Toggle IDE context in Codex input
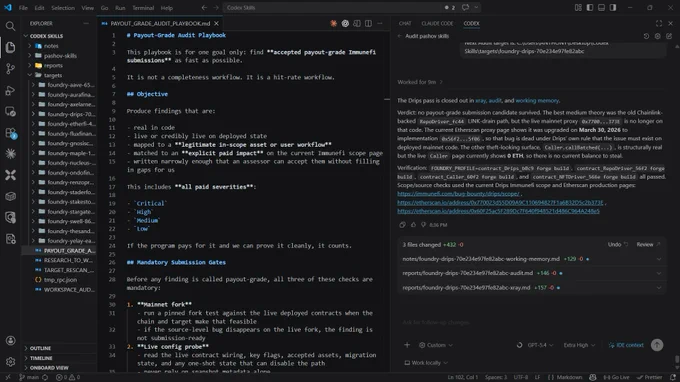The height and width of the screenshot is (382, 680). click(x=626, y=345)
